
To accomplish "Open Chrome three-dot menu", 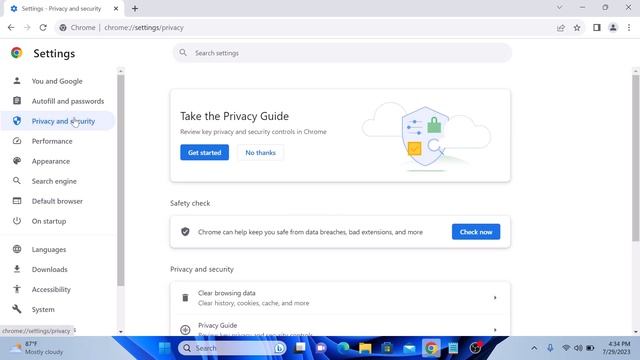I will point(629,28).
